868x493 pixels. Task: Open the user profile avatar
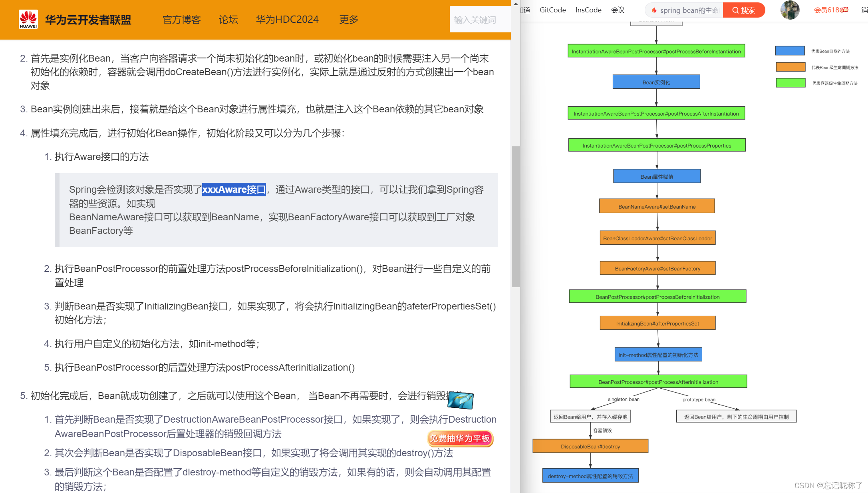click(790, 10)
